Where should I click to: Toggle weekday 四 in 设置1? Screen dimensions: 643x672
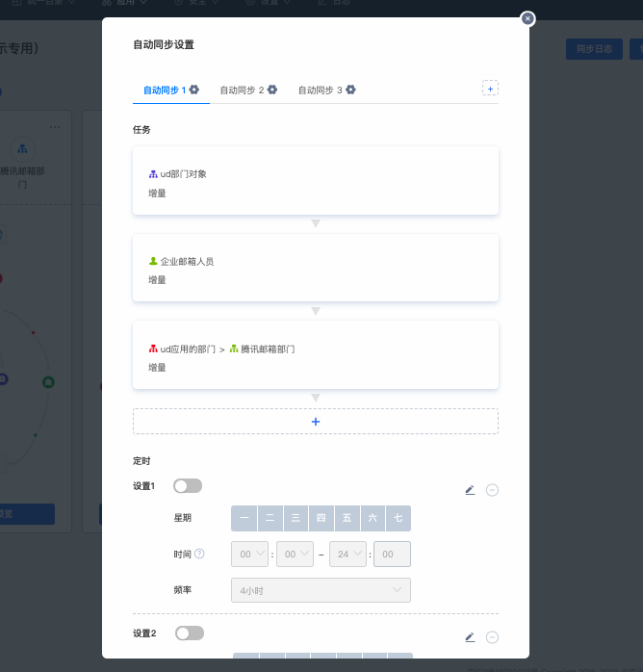(x=321, y=518)
